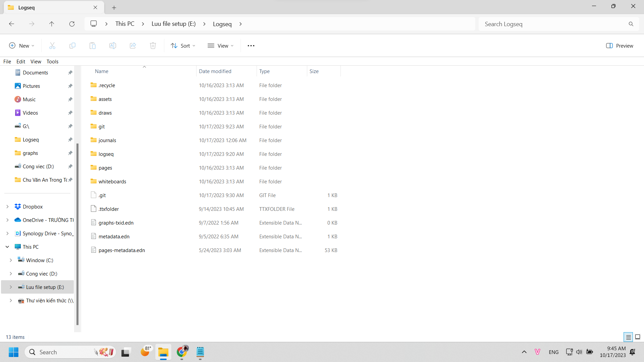This screenshot has width=644, height=362.
Task: Open the See more three-dots menu
Action: pyautogui.click(x=251, y=46)
